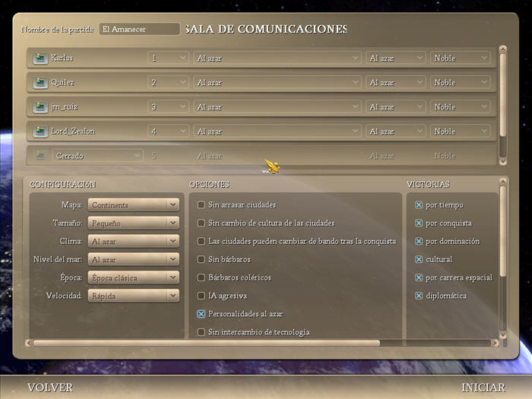
Task: Click VOLVER to go back
Action: tap(50, 388)
